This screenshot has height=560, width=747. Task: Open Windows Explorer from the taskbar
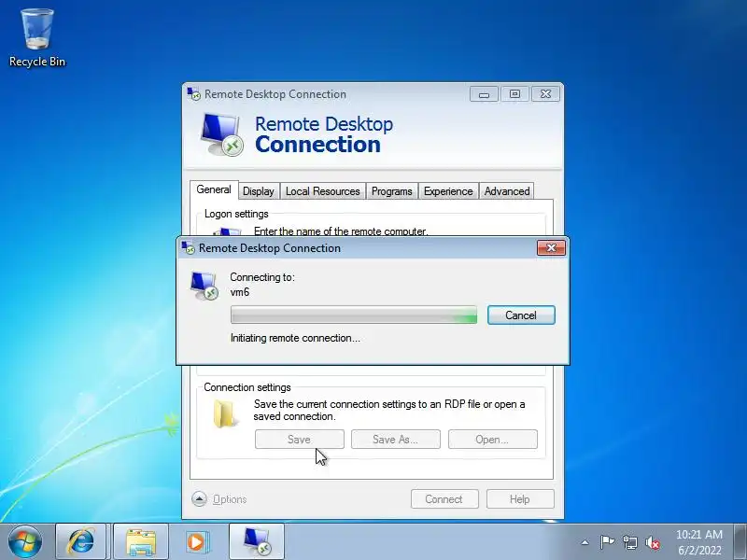141,541
